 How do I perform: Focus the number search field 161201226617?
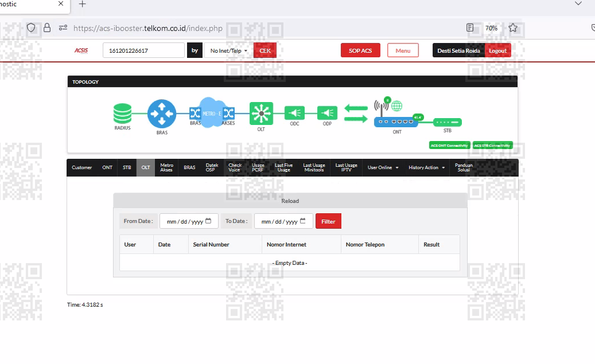pos(143,50)
